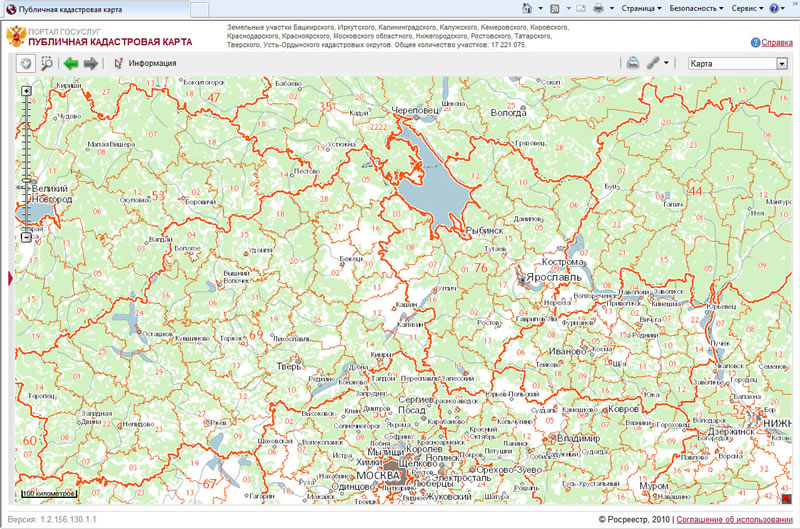Expand the left side panel arrow
This screenshot has width=800, height=529.
[10, 279]
